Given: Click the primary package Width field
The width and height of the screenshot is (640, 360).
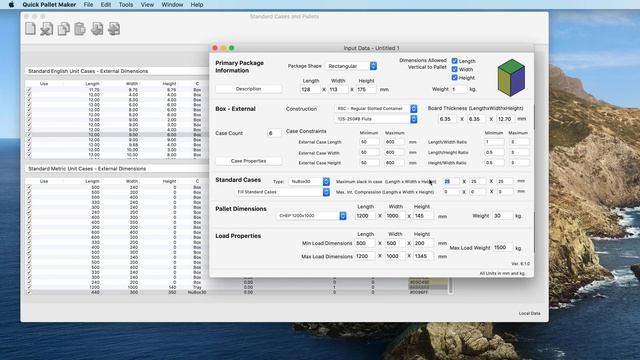Looking at the screenshot, I should [x=338, y=89].
